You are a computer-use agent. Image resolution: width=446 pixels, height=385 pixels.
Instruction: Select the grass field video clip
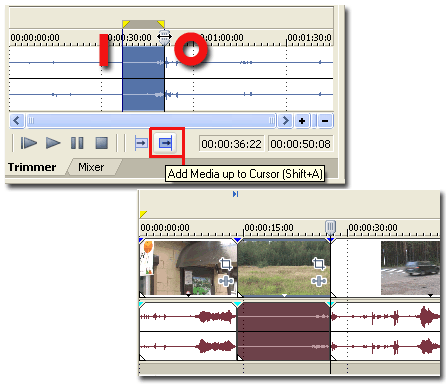click(x=284, y=268)
